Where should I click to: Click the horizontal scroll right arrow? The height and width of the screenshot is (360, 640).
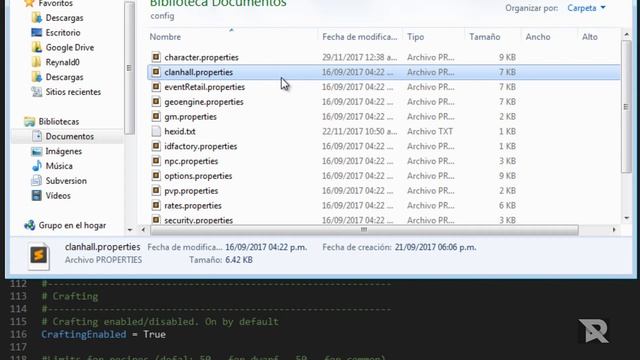coord(614,230)
